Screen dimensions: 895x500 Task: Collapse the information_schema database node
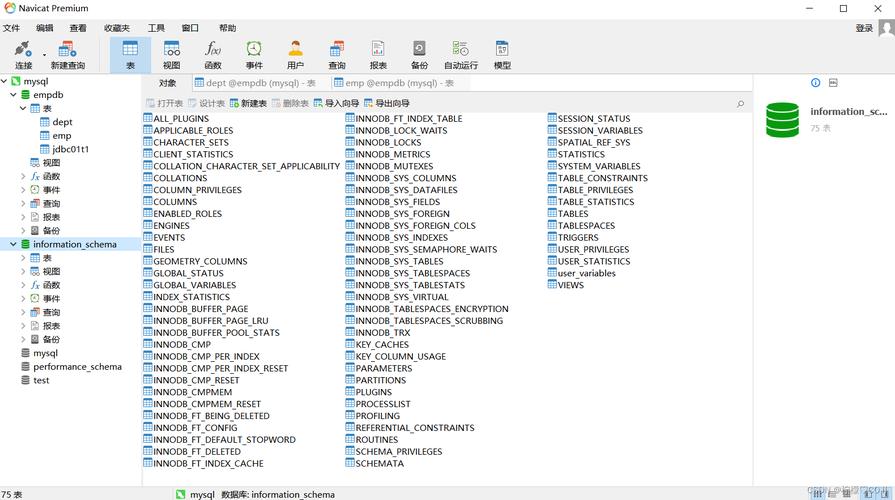point(13,244)
